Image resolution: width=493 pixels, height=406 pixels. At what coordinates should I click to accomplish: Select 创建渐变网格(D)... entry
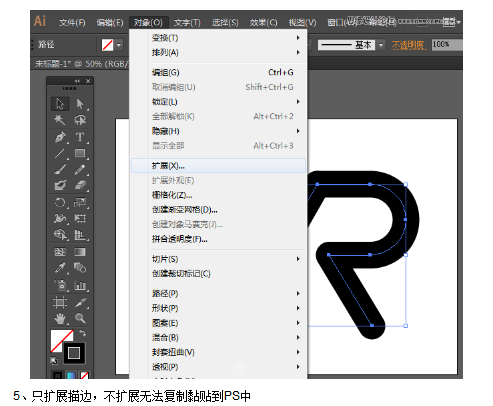(x=218, y=210)
